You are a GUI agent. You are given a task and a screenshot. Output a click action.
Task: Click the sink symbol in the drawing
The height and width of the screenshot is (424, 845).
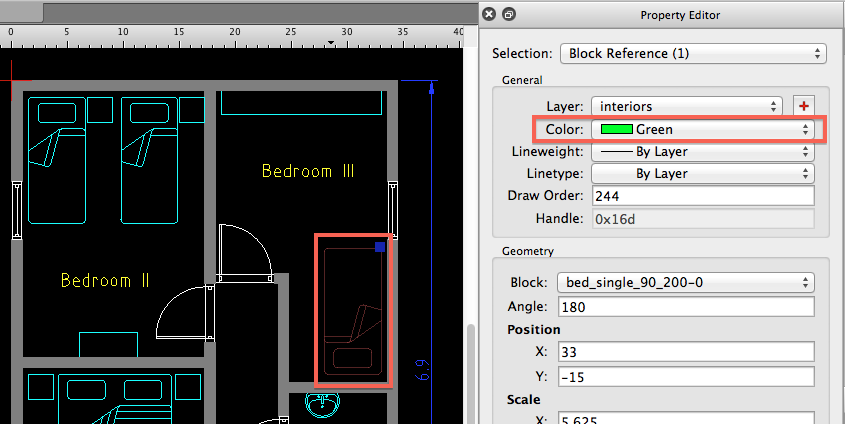322,406
